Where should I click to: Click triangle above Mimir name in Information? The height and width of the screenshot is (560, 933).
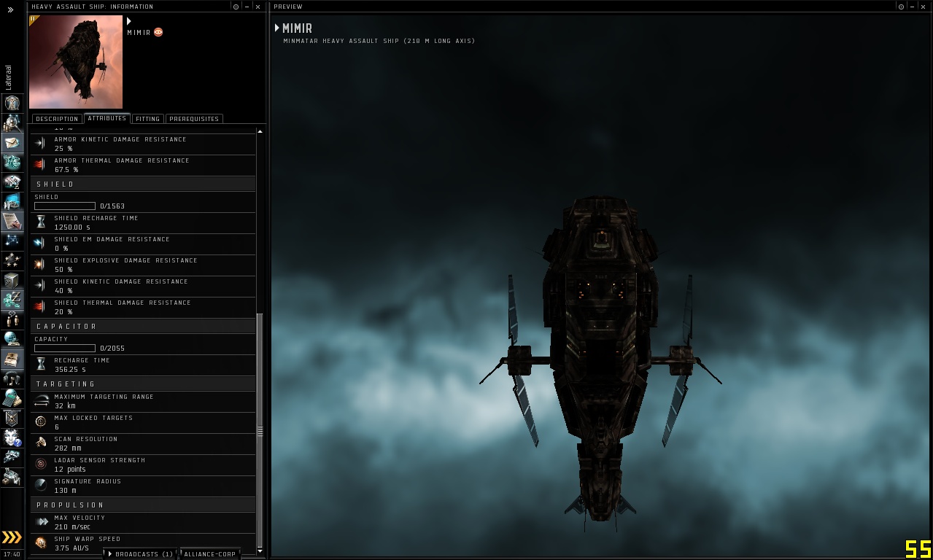(129, 21)
